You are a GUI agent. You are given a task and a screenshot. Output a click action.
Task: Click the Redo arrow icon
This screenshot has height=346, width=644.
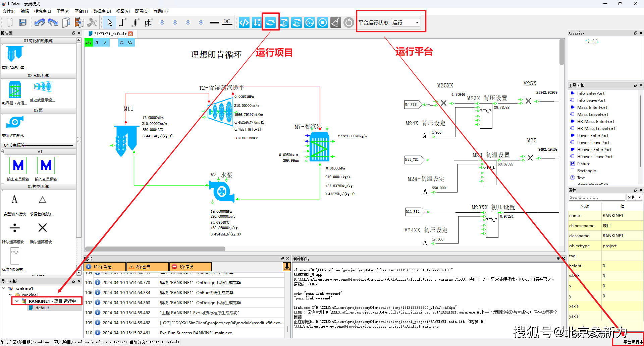click(53, 22)
